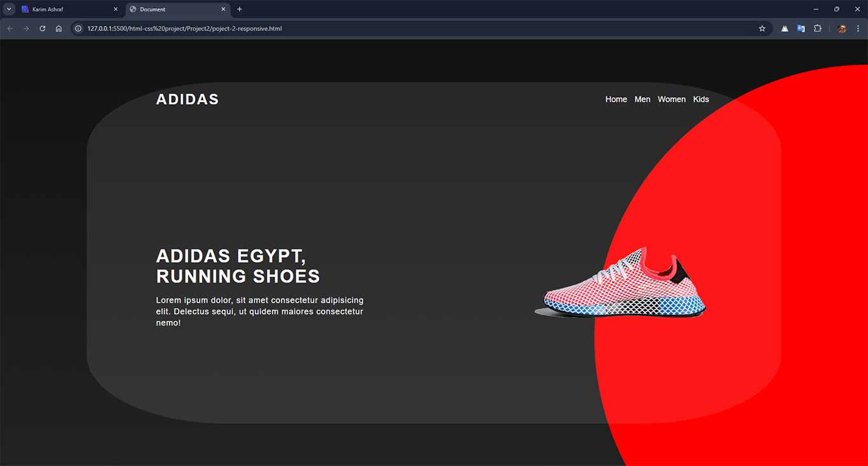Open the Men nav link
Screen dimensions: 868x466
(642, 99)
